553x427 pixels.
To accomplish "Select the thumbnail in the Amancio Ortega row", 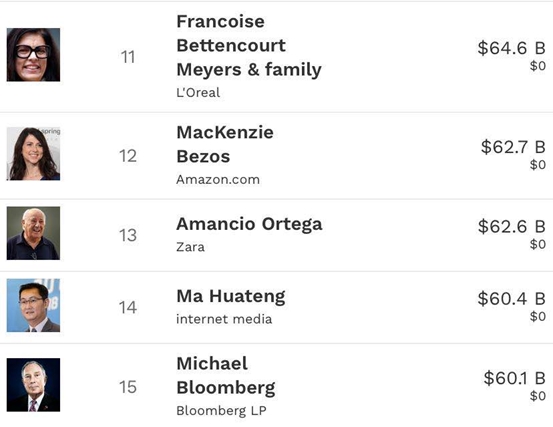I will click(x=33, y=233).
